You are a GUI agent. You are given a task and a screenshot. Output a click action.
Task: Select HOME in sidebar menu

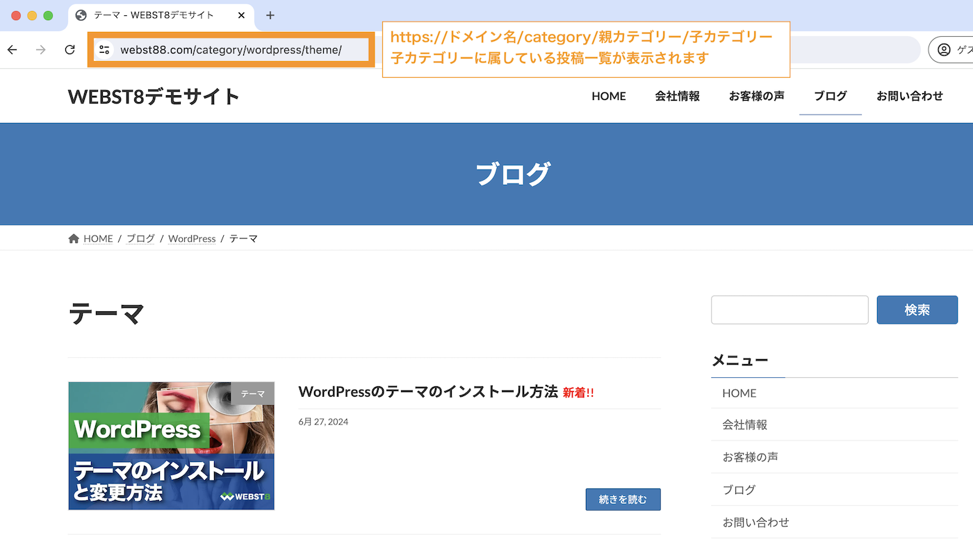739,393
